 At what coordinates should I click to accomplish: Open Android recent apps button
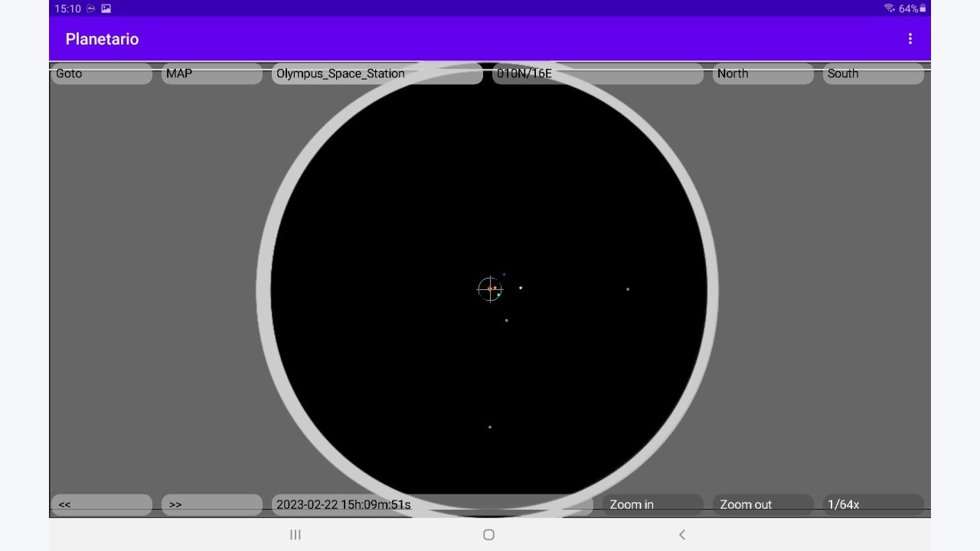click(x=296, y=535)
